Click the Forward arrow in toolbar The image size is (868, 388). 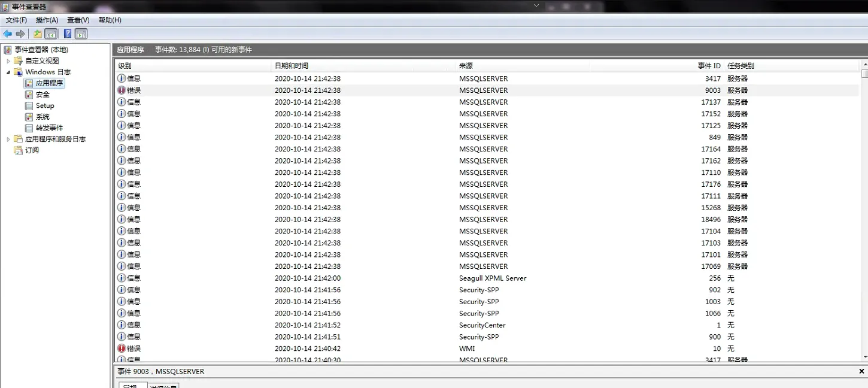click(x=20, y=34)
